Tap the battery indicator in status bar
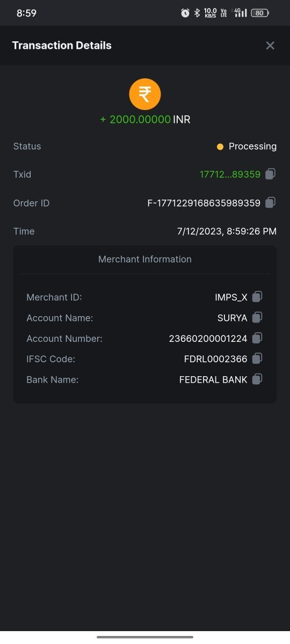Screen dimensions: 290x644 pyautogui.click(x=260, y=13)
